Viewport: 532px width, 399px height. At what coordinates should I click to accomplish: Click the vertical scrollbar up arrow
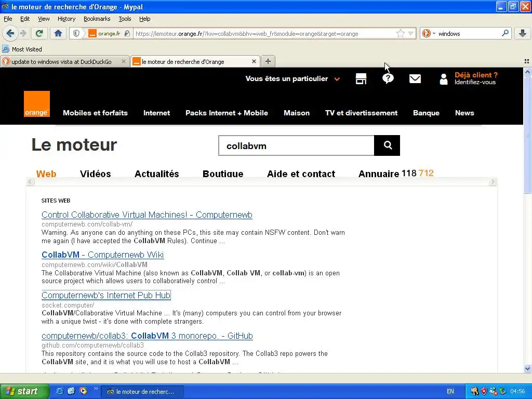coord(527,72)
